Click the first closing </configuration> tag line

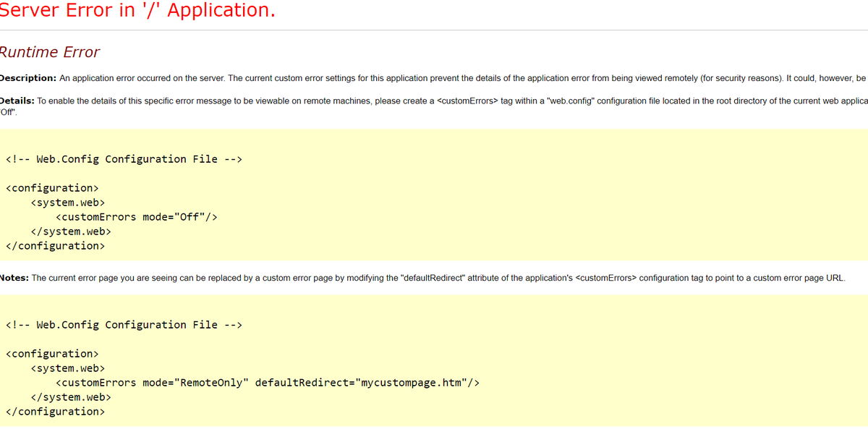[54, 246]
